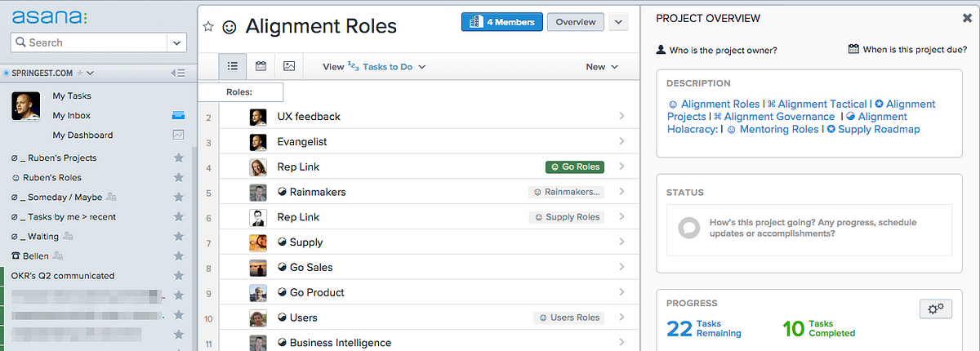The image size is (980, 351).
Task: Open OKR's Q2 communicated in sidebar
Action: tap(63, 275)
